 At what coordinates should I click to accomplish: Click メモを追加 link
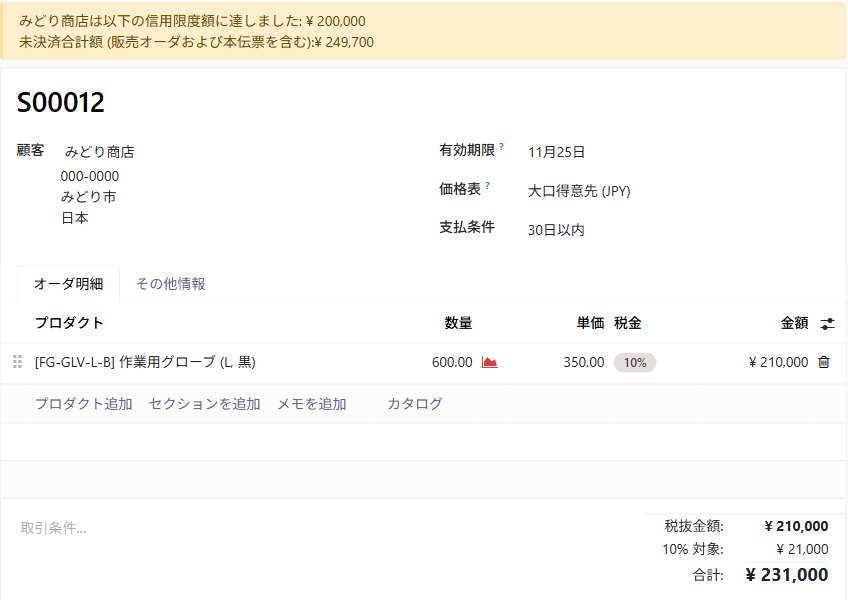[x=312, y=404]
